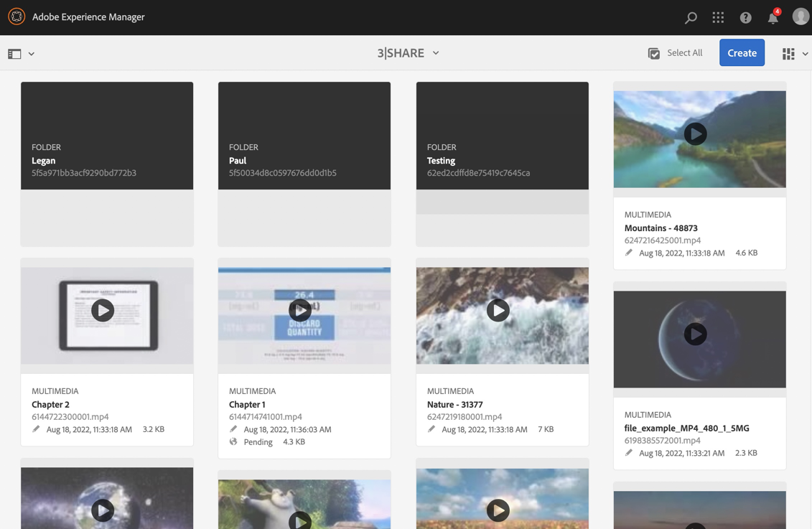Click the rail panel layout icon
Viewport: 812px width, 529px height.
coord(14,54)
